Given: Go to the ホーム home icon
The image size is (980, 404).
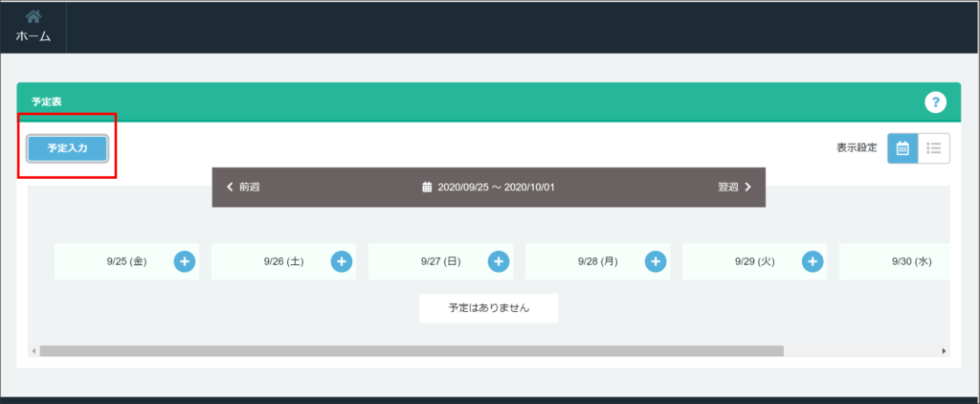Looking at the screenshot, I should click(33, 26).
